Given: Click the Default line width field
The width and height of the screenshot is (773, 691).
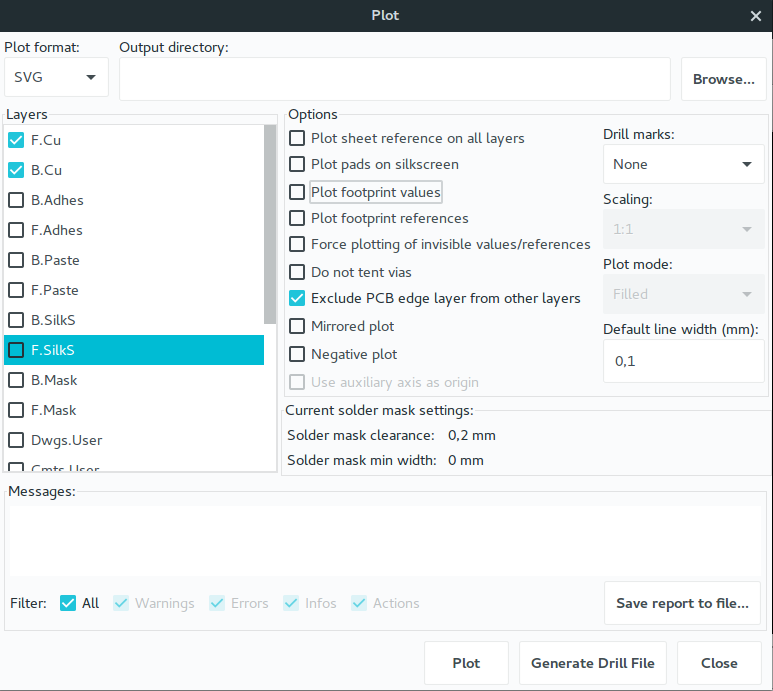Looking at the screenshot, I should (x=683, y=361).
